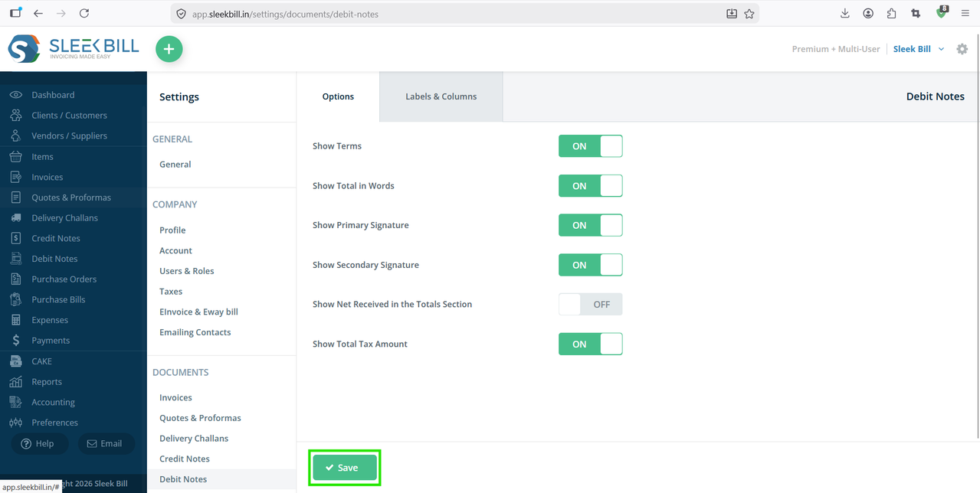The image size is (980, 493).
Task: Click the Settings heading text
Action: point(179,97)
